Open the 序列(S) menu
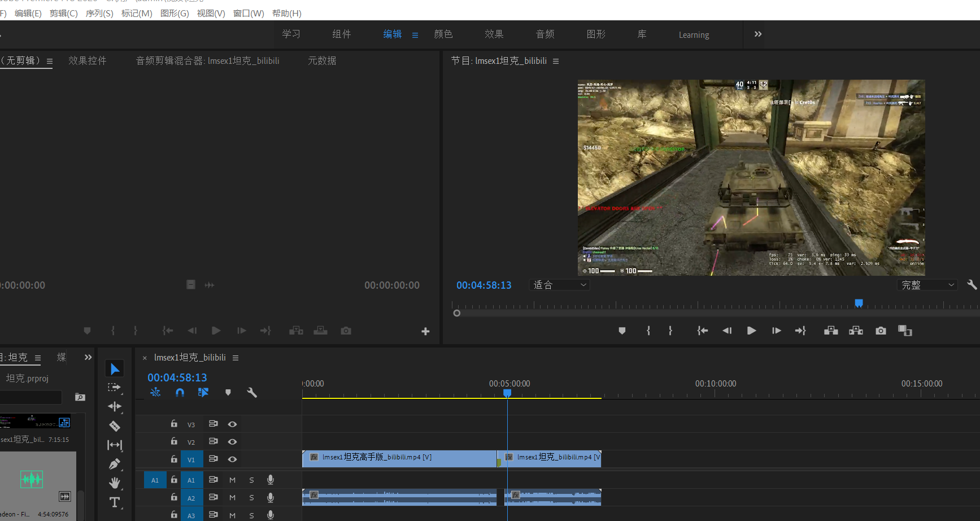 point(99,13)
